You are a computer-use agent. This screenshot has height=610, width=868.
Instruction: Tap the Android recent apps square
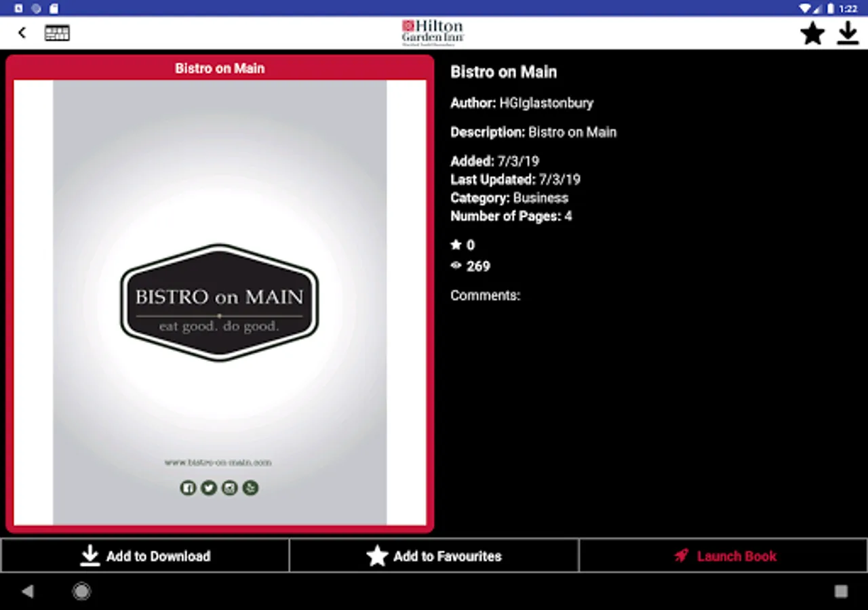(841, 592)
